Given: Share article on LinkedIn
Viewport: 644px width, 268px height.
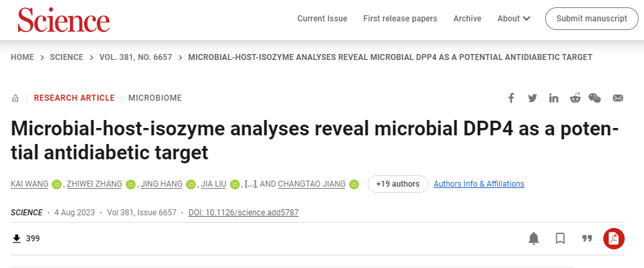Looking at the screenshot, I should [x=554, y=98].
